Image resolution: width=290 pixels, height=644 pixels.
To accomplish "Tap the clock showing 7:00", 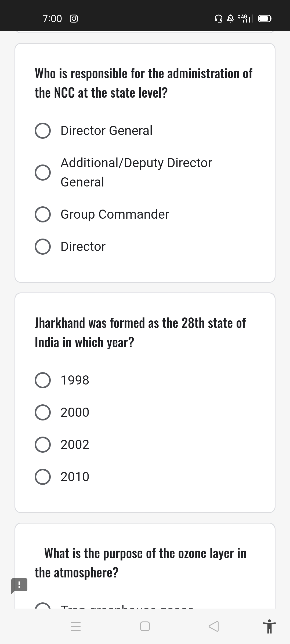I will [x=52, y=19].
